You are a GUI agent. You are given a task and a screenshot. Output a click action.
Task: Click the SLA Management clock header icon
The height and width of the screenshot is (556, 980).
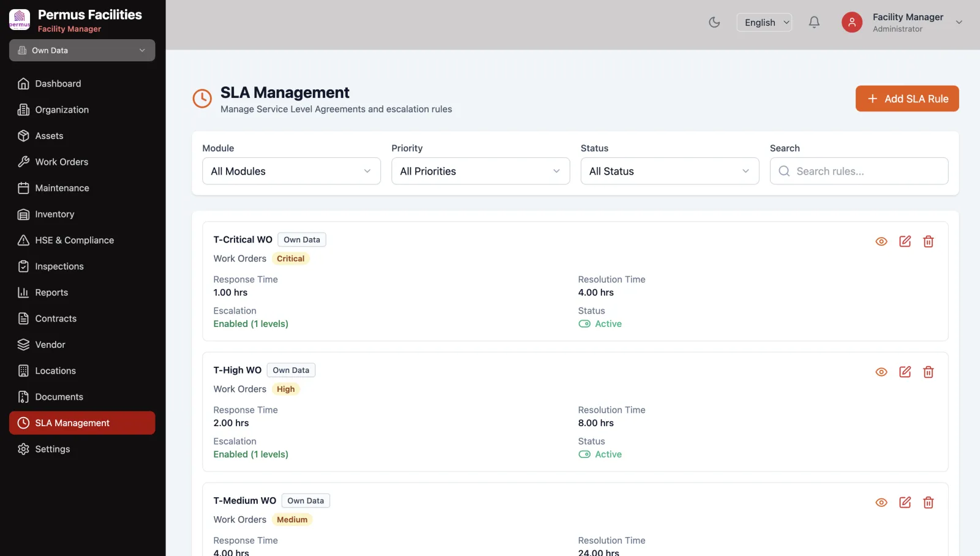tap(202, 98)
